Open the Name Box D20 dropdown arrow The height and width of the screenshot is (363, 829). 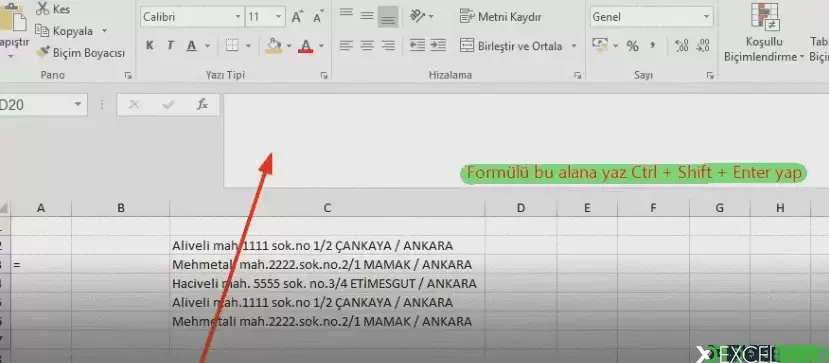point(78,105)
